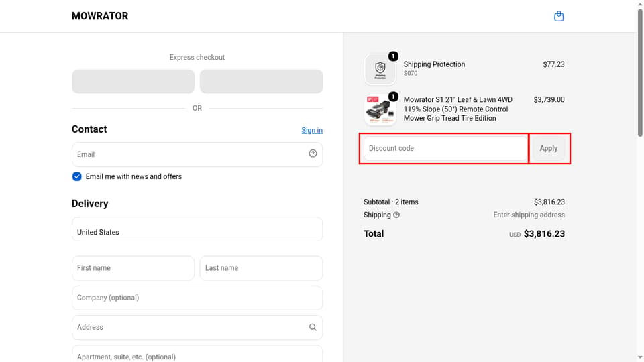Click the Enter shipping address text
Viewport: 644px width, 362px height.
[x=529, y=215]
